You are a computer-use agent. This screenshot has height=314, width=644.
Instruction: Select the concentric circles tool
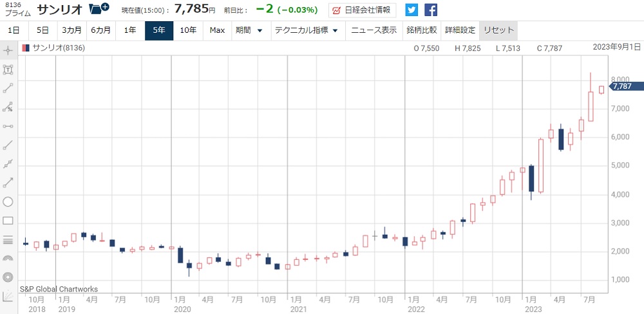(x=8, y=277)
